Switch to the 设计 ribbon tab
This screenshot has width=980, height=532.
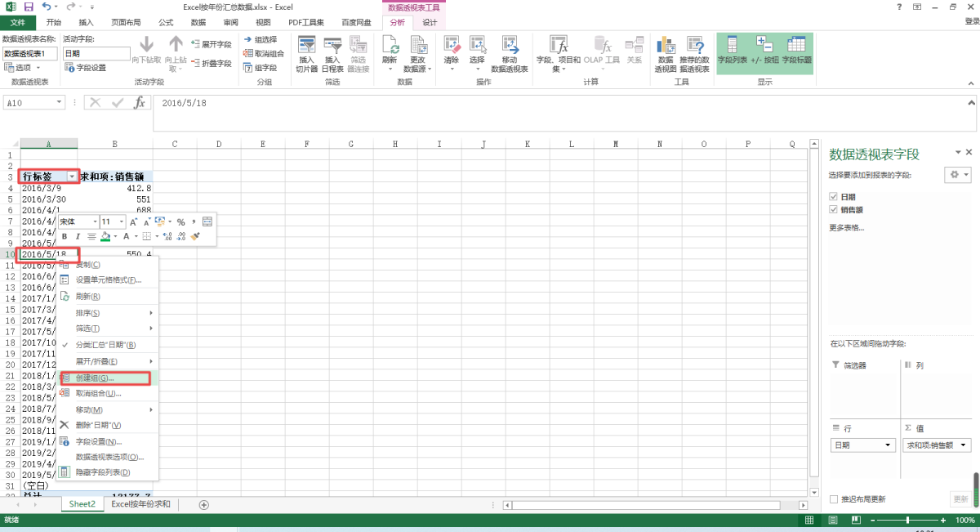click(430, 22)
